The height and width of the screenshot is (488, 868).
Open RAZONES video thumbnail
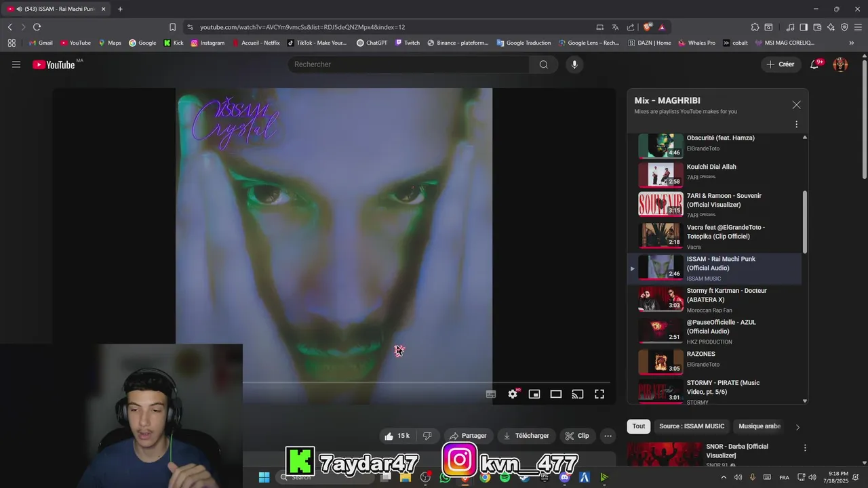pos(660,361)
